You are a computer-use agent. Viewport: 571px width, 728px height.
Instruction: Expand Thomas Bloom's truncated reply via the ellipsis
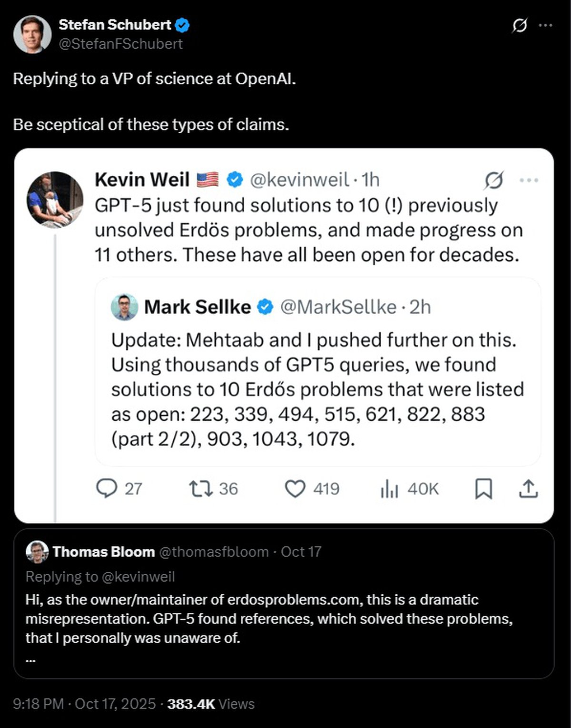(30, 660)
